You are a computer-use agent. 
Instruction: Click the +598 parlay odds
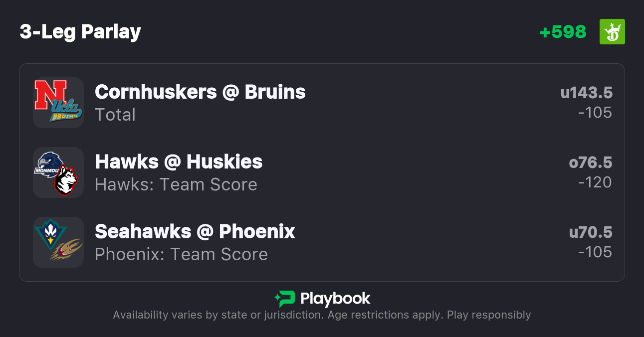(563, 32)
